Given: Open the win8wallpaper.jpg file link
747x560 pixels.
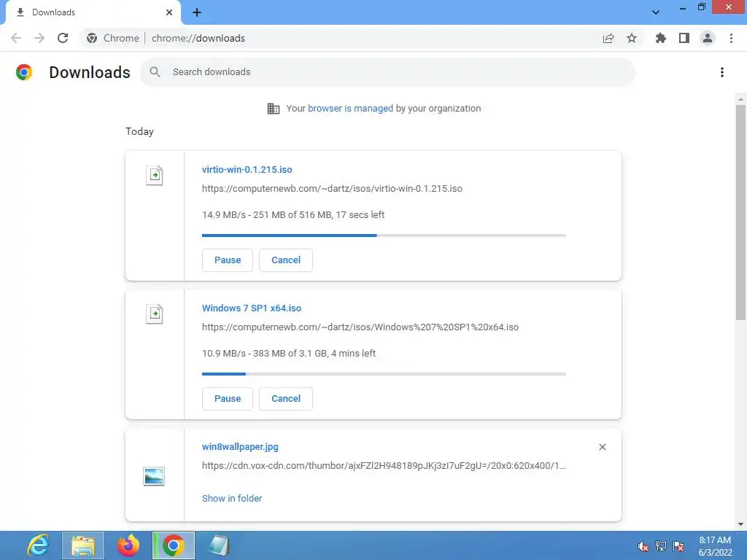Looking at the screenshot, I should 240,447.
